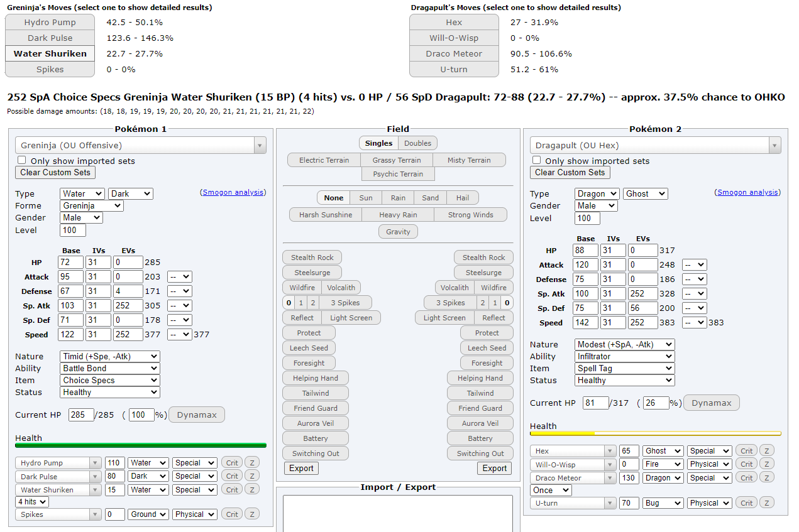Open the Water Shuriken 4 hits dropdown
Viewport: 799px width, 532px height.
[32, 502]
